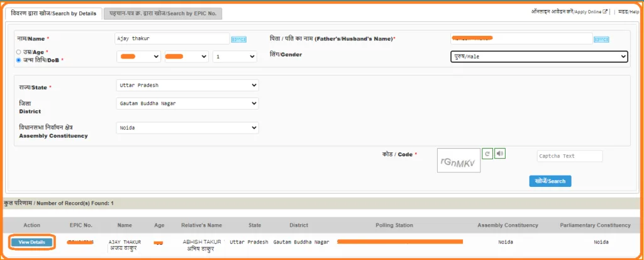Viewport: 644px width, 260px height.
Task: Click the EPIC No. column header
Action: pos(81,225)
